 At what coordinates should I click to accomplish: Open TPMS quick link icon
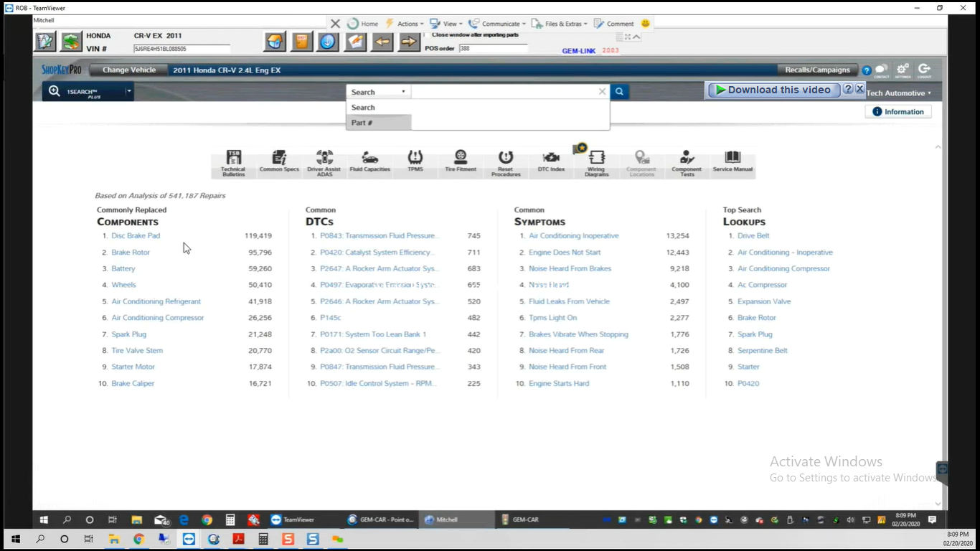pos(415,162)
